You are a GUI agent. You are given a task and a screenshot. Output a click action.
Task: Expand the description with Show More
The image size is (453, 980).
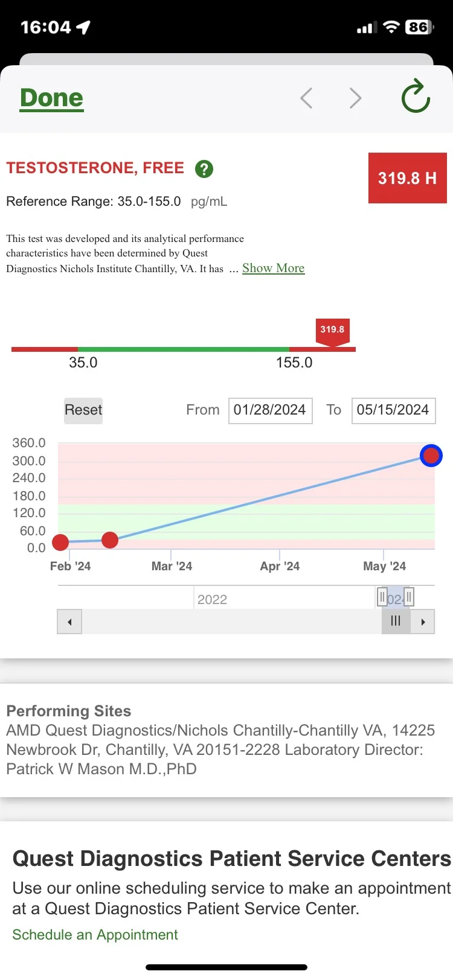273,268
